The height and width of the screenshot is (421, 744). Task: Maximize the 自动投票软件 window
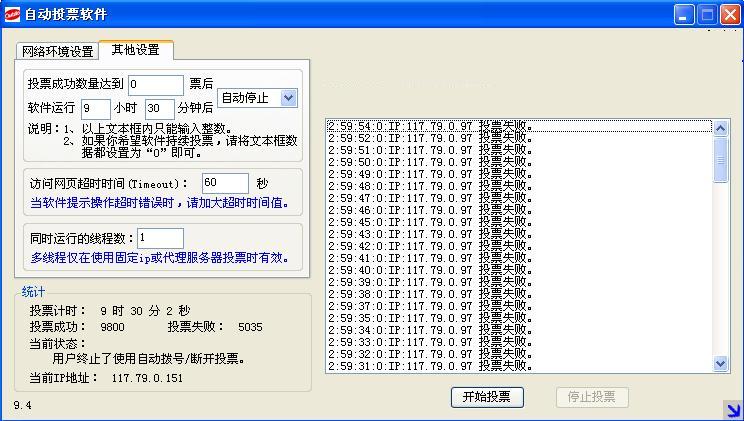[x=707, y=14]
